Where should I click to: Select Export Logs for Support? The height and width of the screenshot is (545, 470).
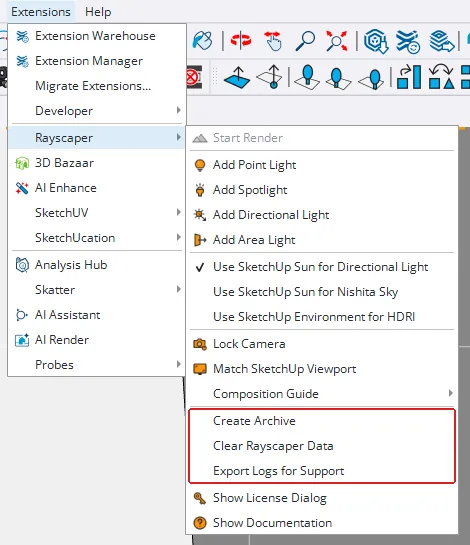pyautogui.click(x=322, y=471)
